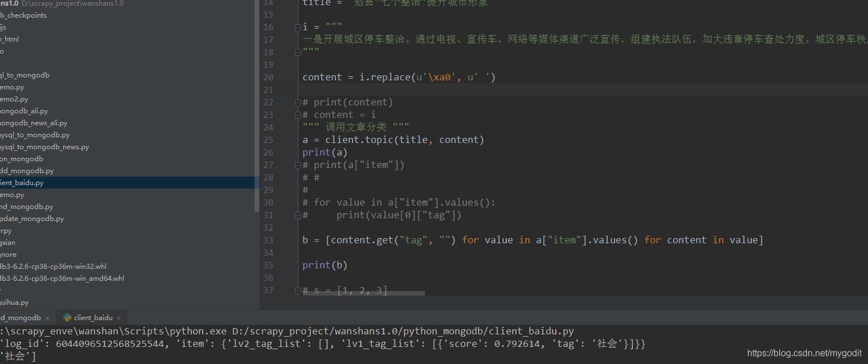Place cursor on content = i.replace line

(x=399, y=77)
